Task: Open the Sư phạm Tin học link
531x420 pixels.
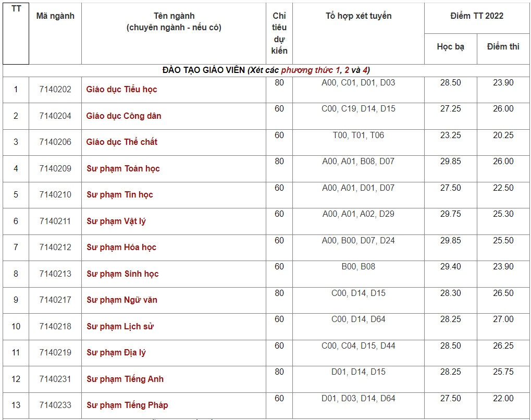Action: click(x=119, y=195)
